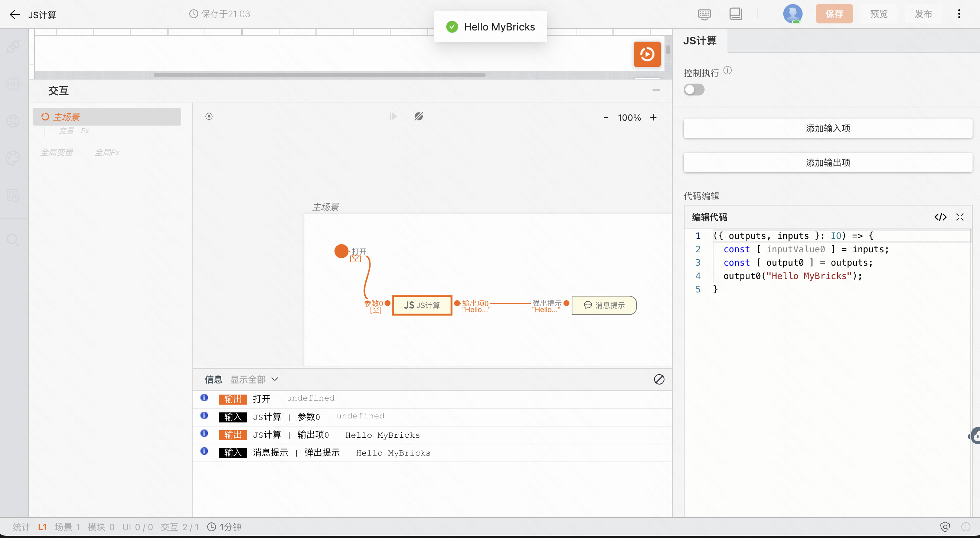Click the 参数0 input pin
The image size is (980, 538).
pyautogui.click(x=387, y=304)
